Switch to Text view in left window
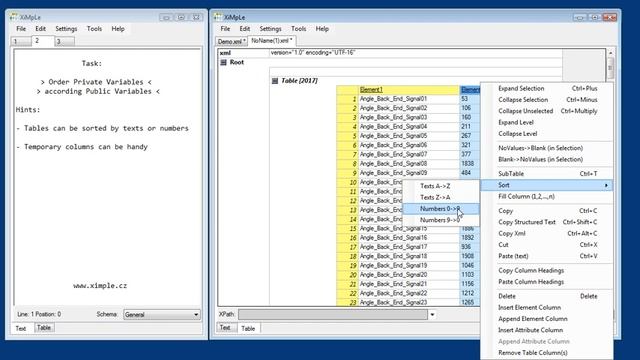Viewport: 640px width, 360px height. [x=21, y=328]
